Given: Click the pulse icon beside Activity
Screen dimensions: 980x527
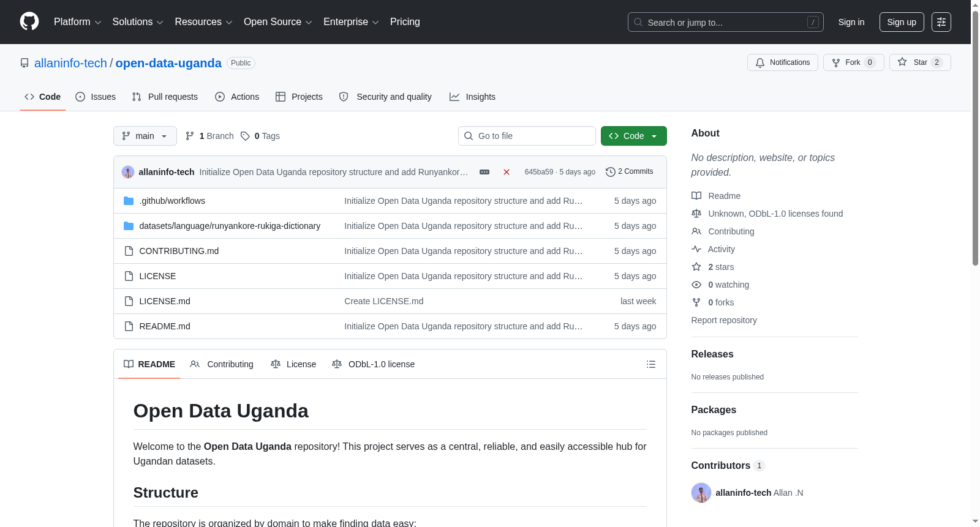Looking at the screenshot, I should click(696, 249).
